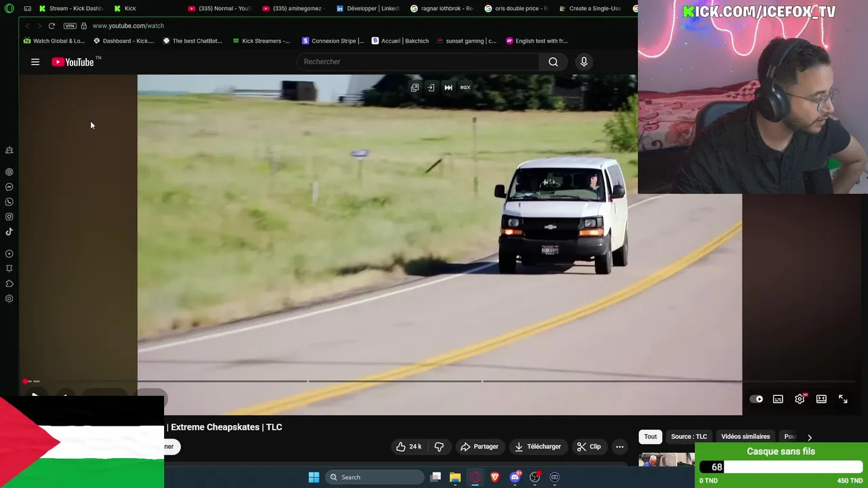Select the Vidéos similaires chip
Image resolution: width=868 pixels, height=488 pixels.
(x=745, y=436)
